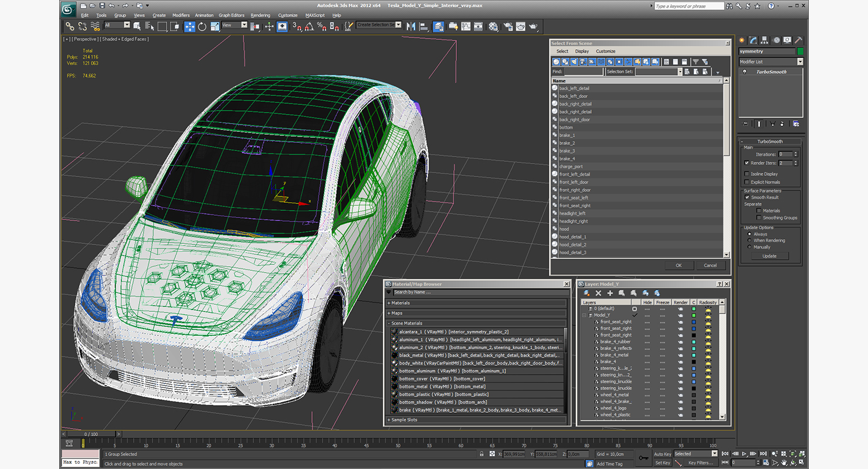Click the Key Filters button
The image size is (868, 469).
701,463
